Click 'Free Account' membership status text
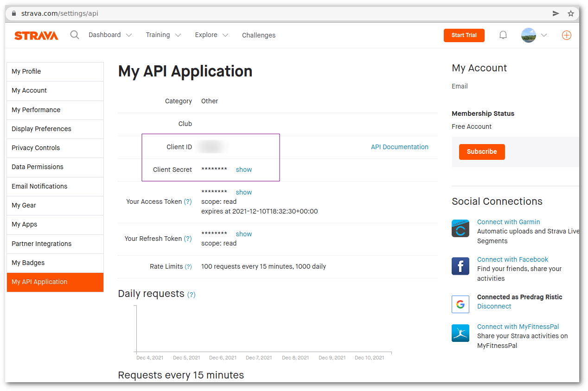 [x=472, y=126]
